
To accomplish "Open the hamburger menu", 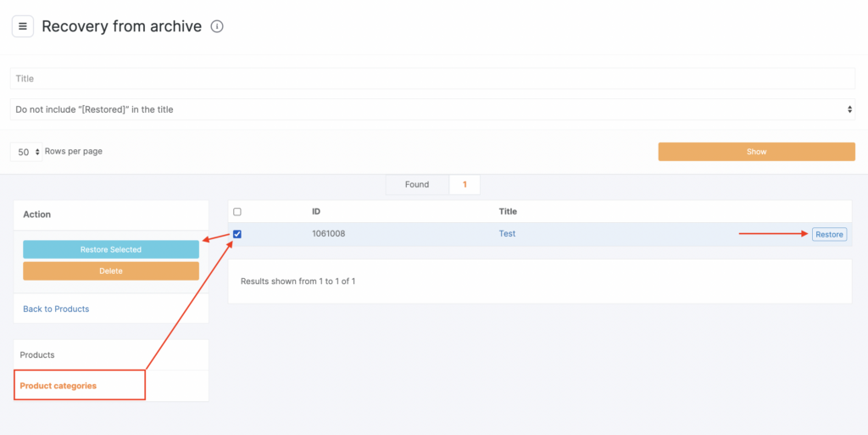I will 23,26.
